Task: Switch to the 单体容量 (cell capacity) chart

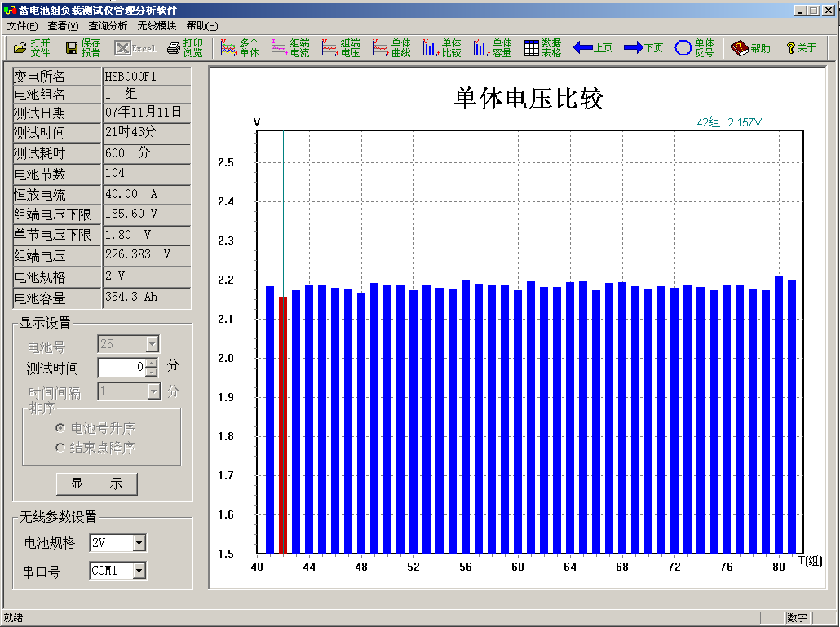Action: pos(493,48)
